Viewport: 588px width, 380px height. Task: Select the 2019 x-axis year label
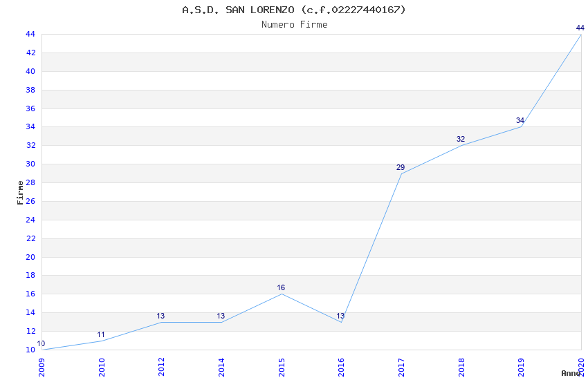tap(521, 368)
